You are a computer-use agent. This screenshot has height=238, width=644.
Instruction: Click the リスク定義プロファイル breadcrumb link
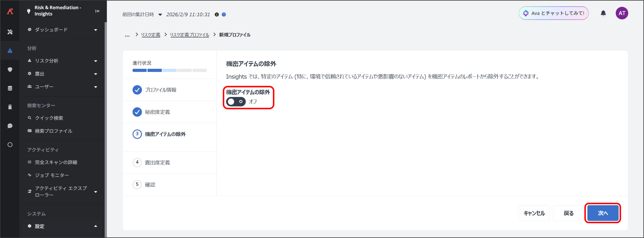tap(189, 35)
